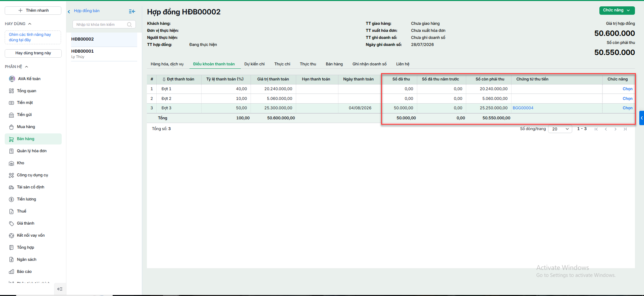The height and width of the screenshot is (296, 644).
Task: Collapse the PHÂN HỆ section
Action: click(x=26, y=67)
